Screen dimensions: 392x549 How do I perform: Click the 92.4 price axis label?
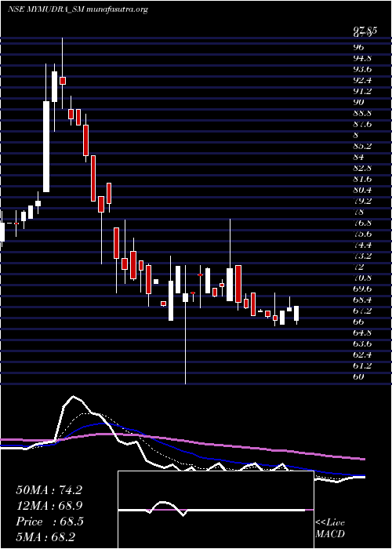pyautogui.click(x=362, y=80)
